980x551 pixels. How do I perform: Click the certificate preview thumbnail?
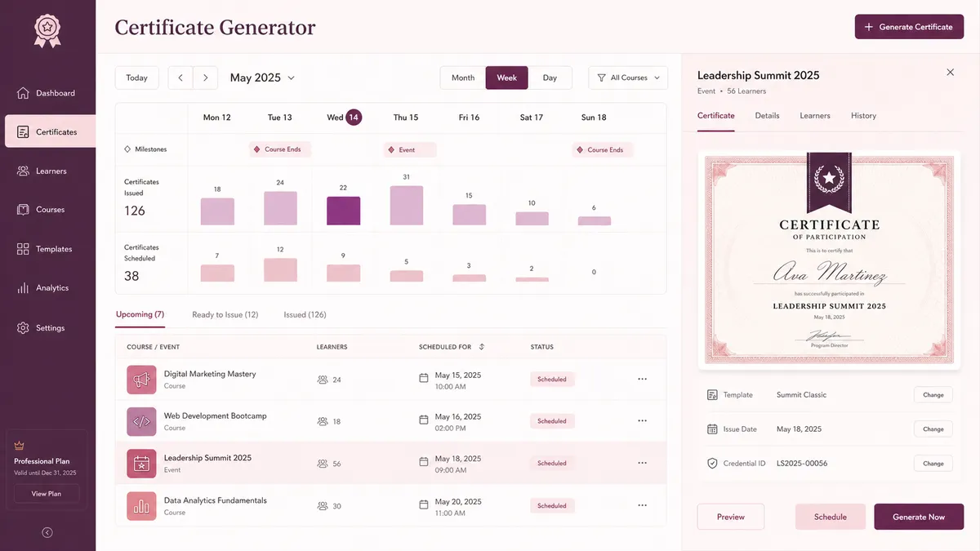tap(829, 259)
